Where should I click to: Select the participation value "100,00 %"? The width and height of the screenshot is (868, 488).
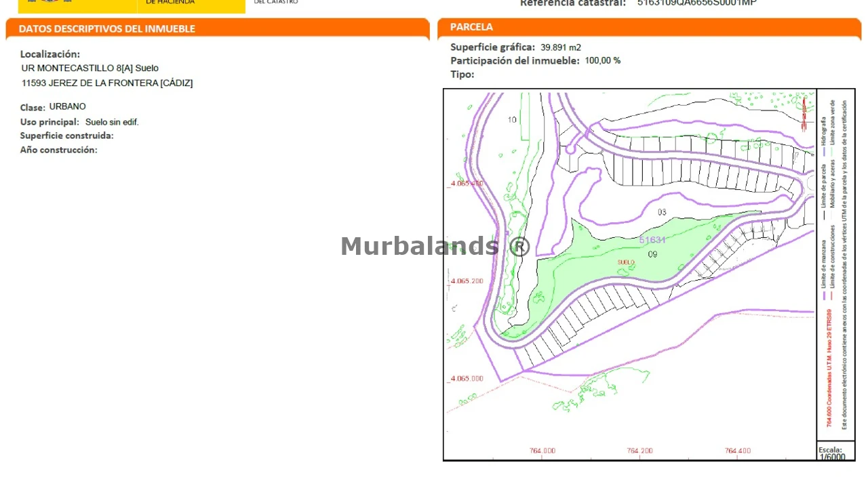[x=603, y=60]
